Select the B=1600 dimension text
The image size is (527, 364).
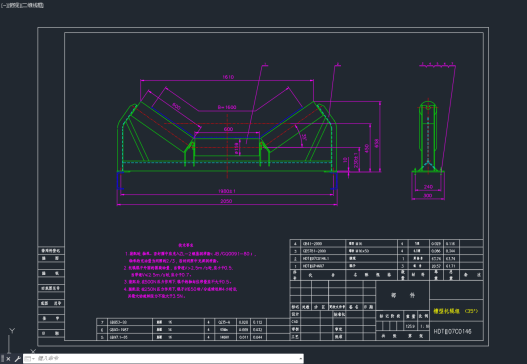pos(227,107)
